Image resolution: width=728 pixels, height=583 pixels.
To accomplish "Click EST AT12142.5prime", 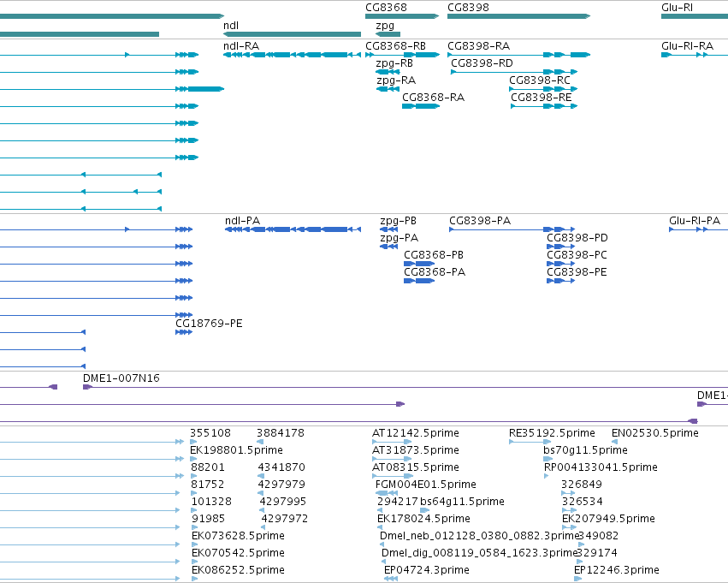I will (416, 433).
